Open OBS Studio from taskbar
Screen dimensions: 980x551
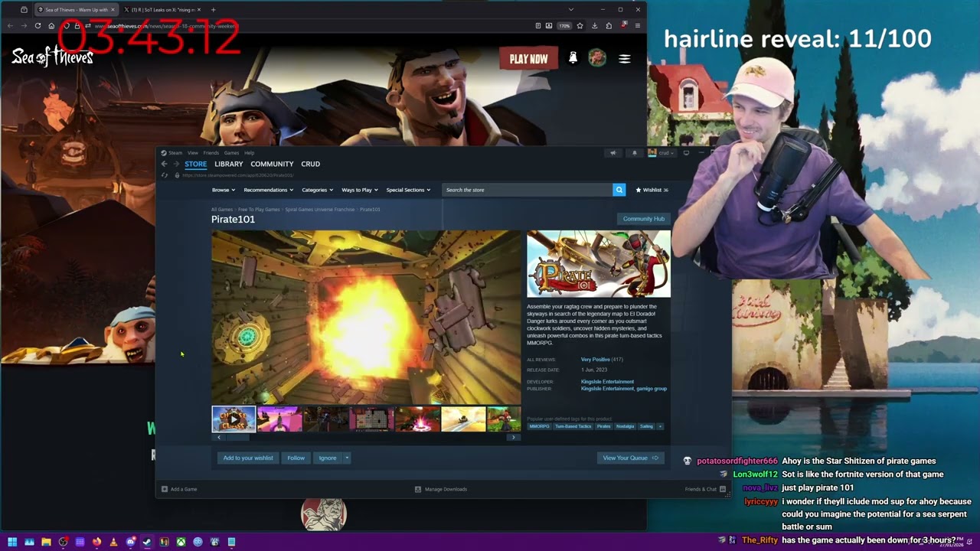[63, 542]
